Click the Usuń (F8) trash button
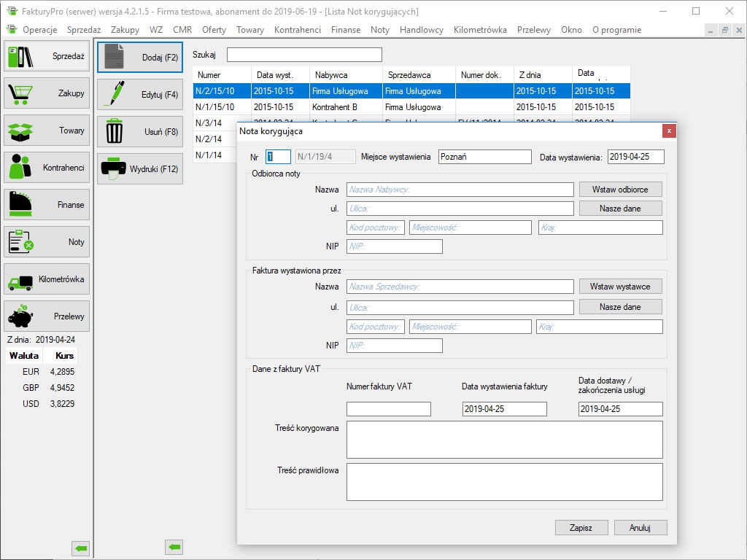The width and height of the screenshot is (747, 560). coord(140,132)
